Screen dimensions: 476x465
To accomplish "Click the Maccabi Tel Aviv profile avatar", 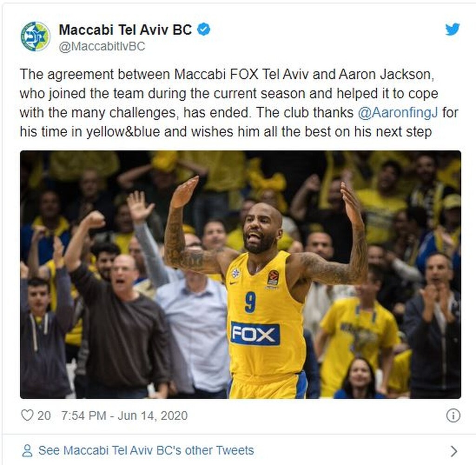I will pyautogui.click(x=35, y=36).
